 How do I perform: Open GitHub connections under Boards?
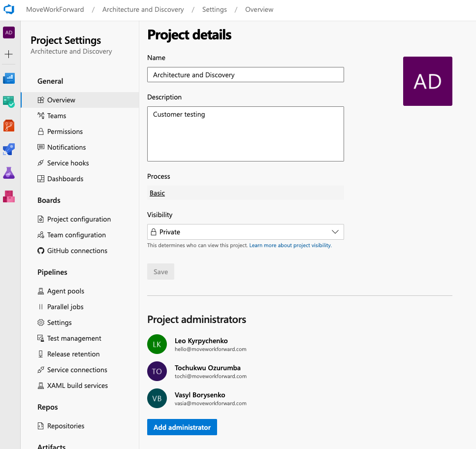[x=77, y=251]
